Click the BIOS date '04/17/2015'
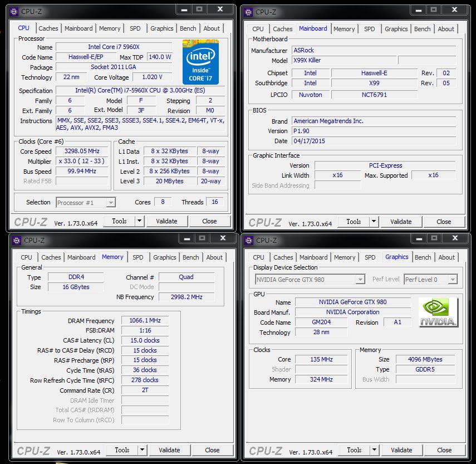Screen dimensions: 476x464 (x=374, y=141)
